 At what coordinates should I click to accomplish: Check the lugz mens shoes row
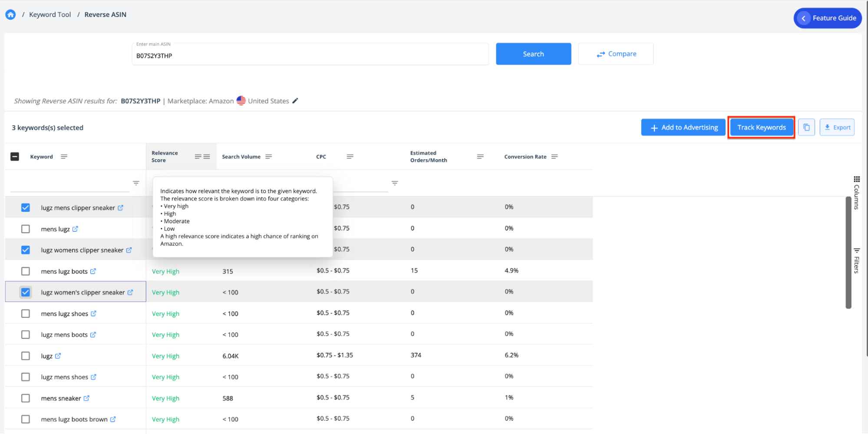26,377
